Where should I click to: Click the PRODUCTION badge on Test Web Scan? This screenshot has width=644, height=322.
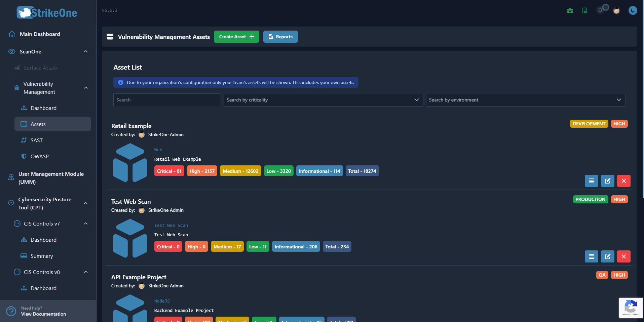coord(590,199)
